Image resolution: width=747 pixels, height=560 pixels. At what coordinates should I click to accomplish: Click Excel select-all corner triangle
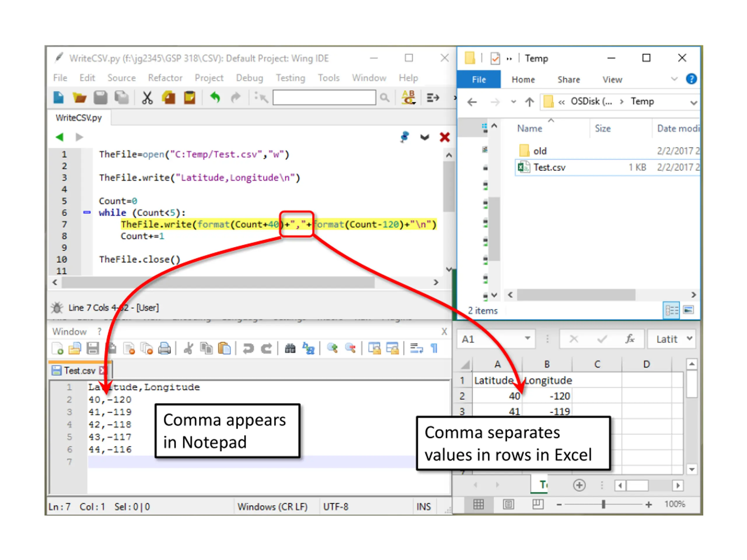(466, 365)
